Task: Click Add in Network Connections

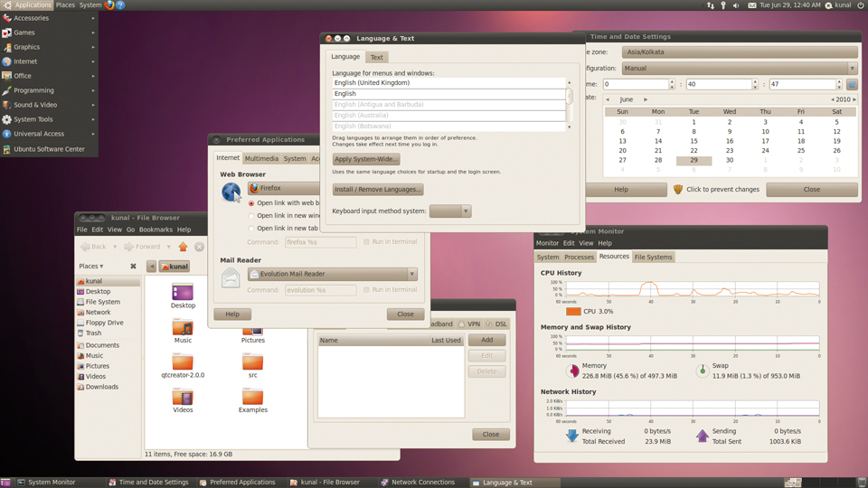Action: pyautogui.click(x=487, y=340)
